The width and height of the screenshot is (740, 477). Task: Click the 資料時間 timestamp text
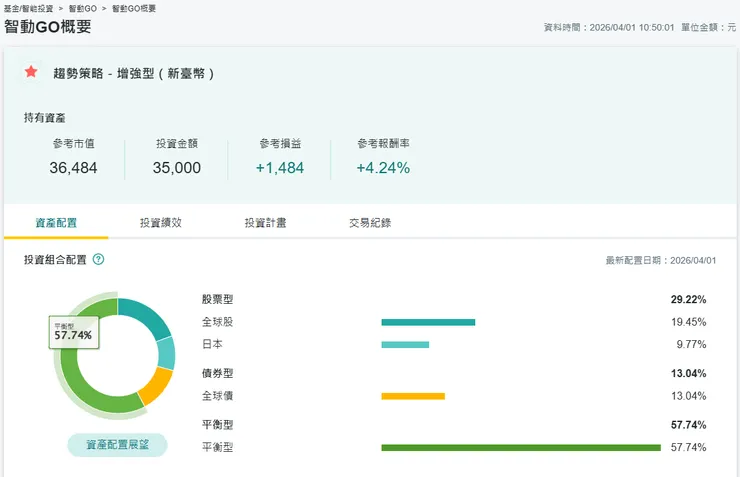click(609, 27)
